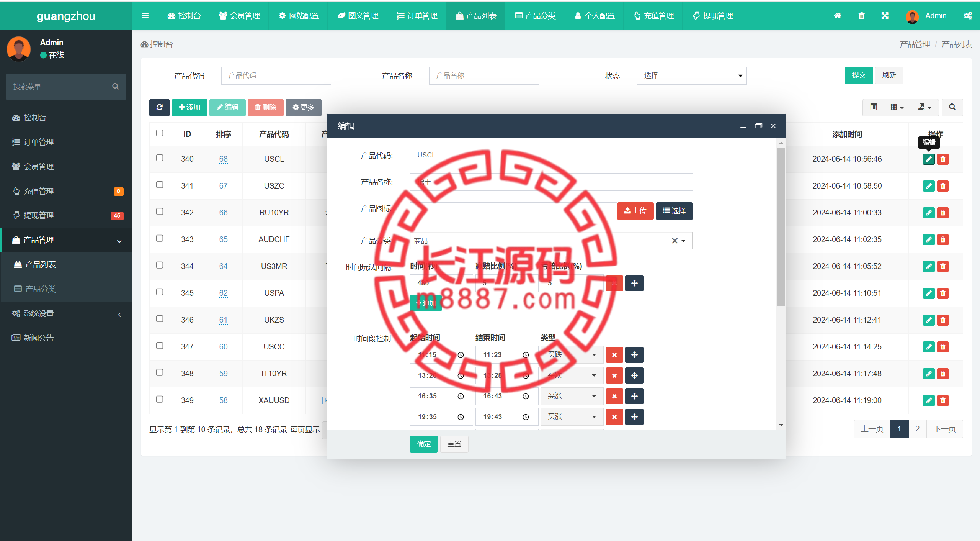
Task: Click the 重置 button in dialog
Action: coord(454,444)
